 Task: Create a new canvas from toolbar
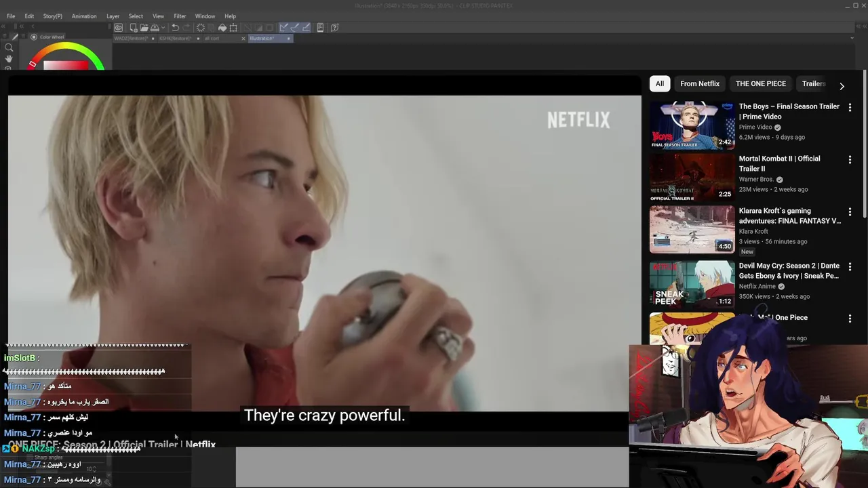coord(134,28)
